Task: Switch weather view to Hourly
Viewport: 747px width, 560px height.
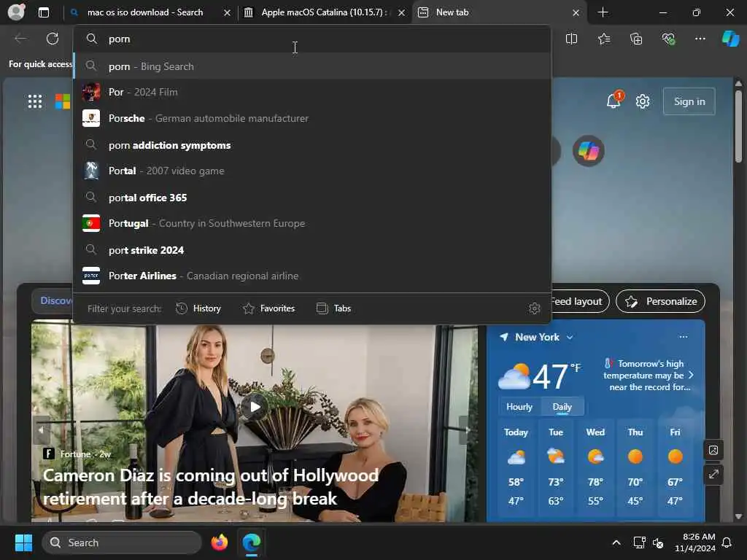Action: tap(519, 407)
